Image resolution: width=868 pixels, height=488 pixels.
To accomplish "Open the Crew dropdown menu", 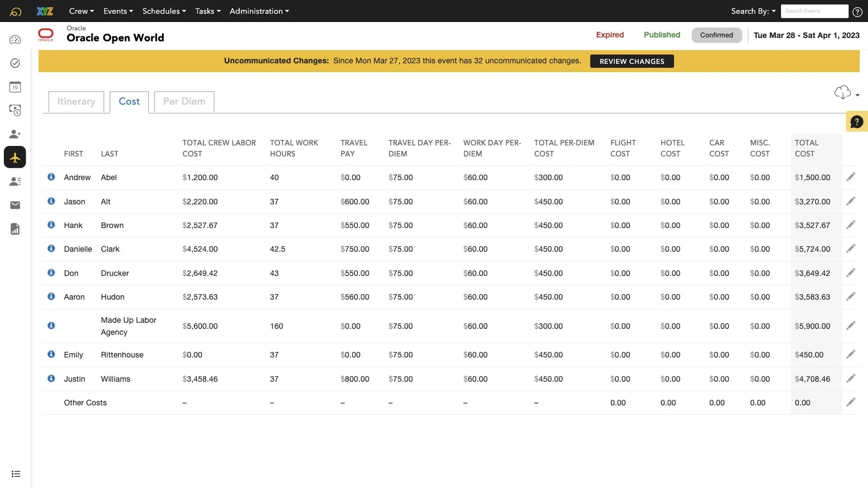I will (82, 11).
